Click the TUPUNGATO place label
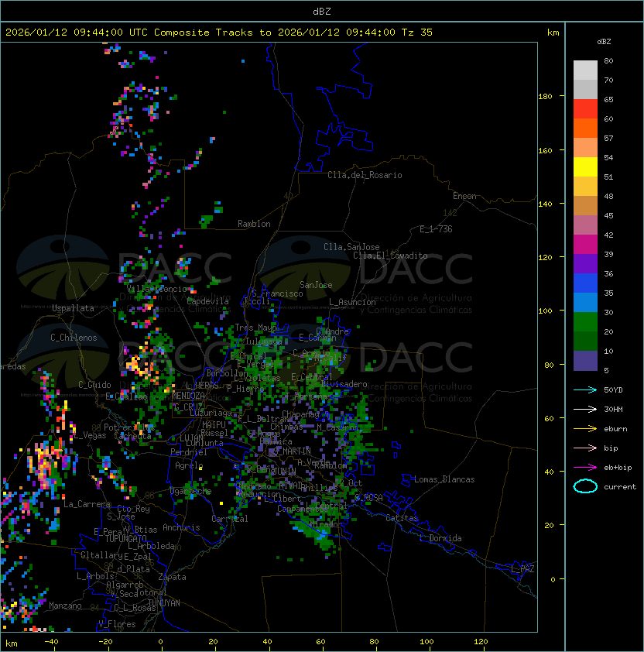Screen dimensions: 644x652 [125, 538]
